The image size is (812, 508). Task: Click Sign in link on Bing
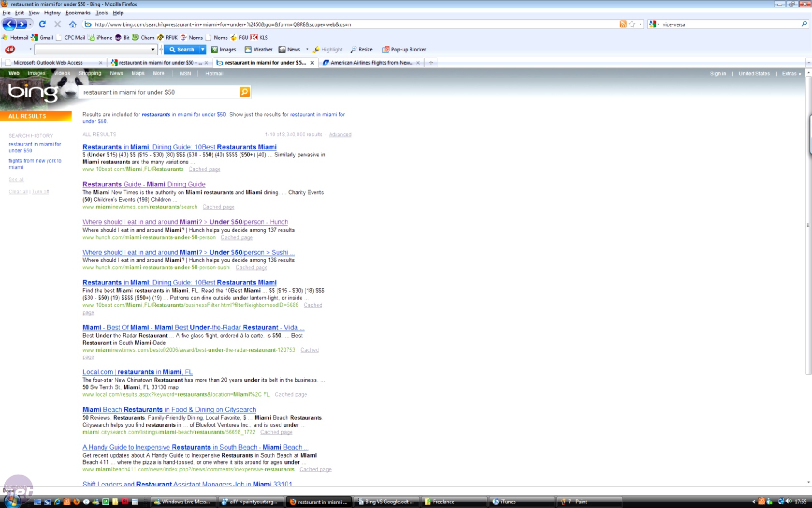click(718, 74)
